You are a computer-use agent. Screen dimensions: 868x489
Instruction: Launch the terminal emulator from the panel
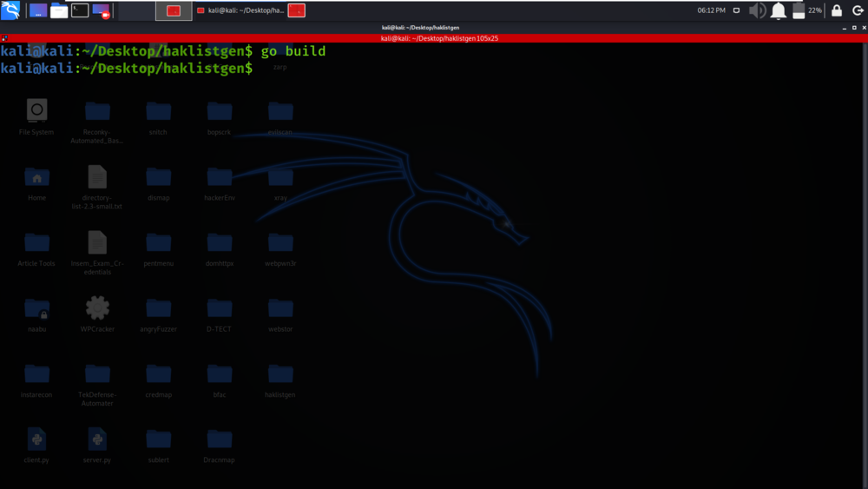coord(80,10)
